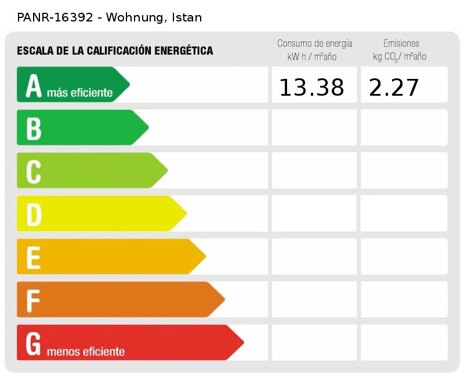464x377 pixels.
Task: Click the empty consumption cell for rating G
Action: point(314,342)
